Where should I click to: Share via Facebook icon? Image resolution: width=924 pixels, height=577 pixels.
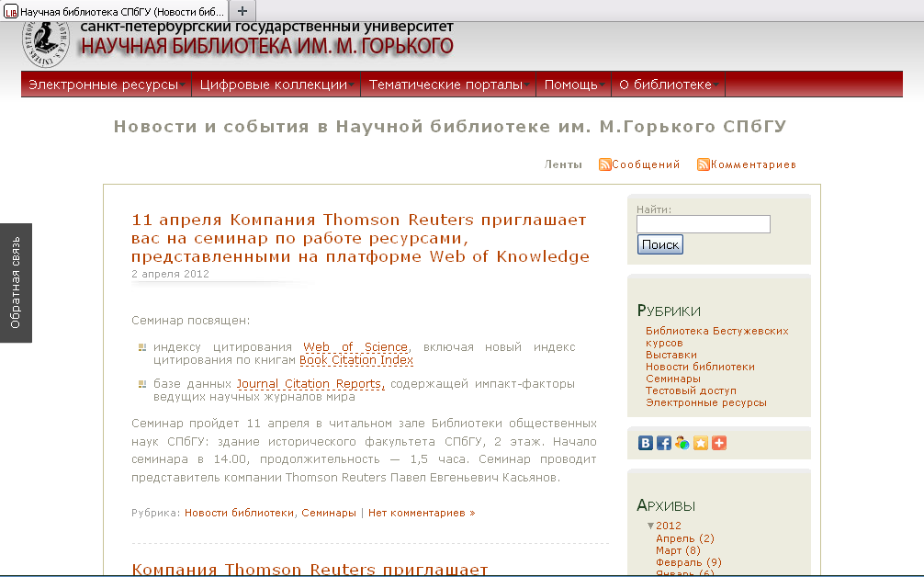click(663, 443)
